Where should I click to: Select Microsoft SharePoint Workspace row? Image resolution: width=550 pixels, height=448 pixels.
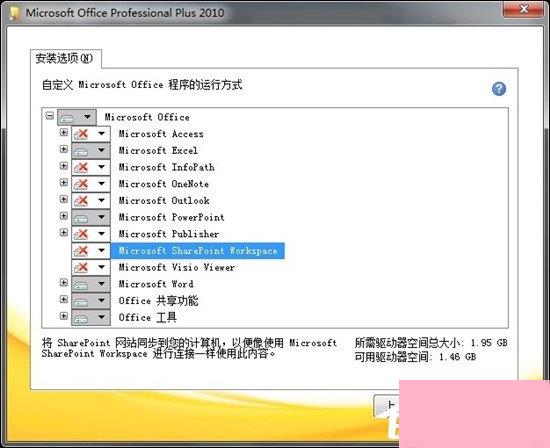click(x=198, y=250)
